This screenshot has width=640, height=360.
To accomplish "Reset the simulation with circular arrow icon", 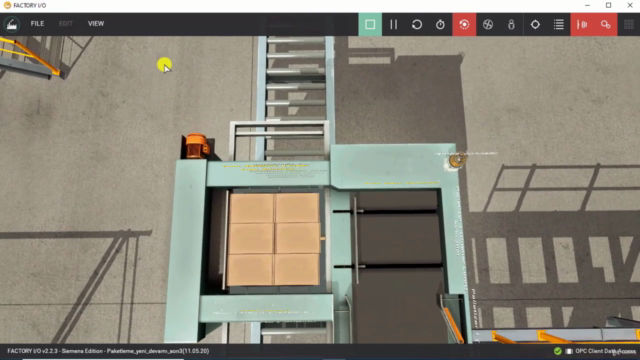I will (x=417, y=24).
